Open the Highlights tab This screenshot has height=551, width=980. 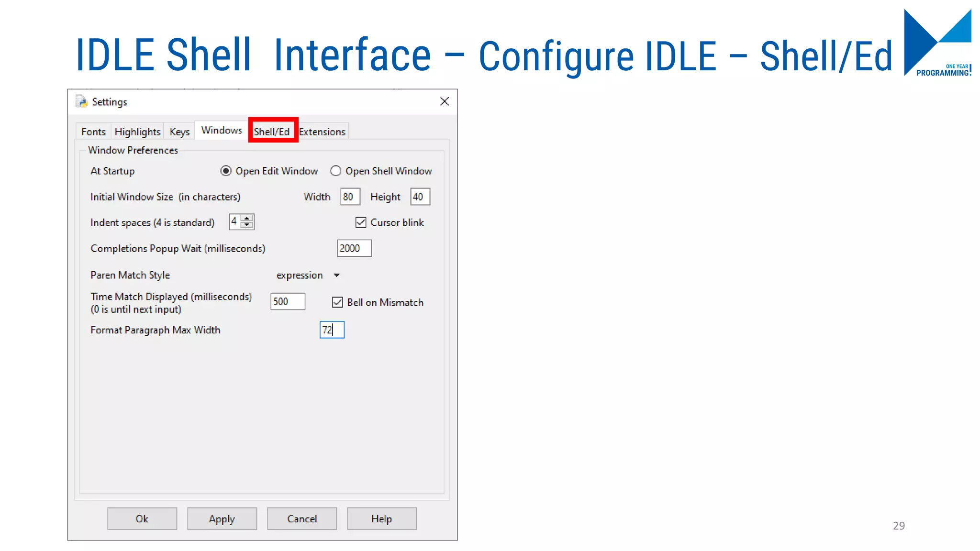137,132
